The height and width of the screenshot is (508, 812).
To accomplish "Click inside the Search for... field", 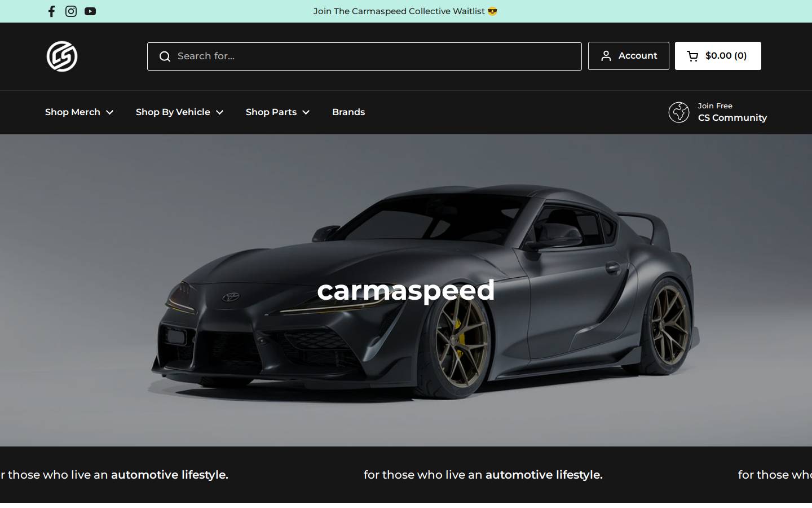I will tap(364, 56).
